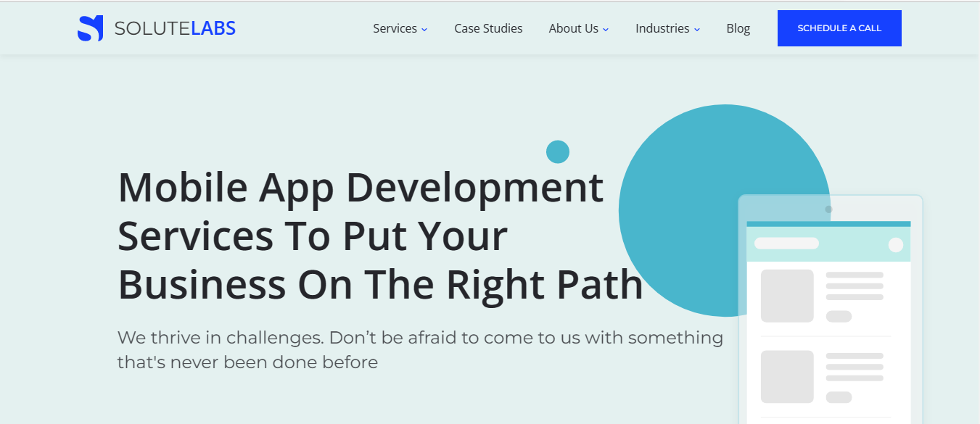
Task: Expand the Services dropdown chevron
Action: point(424,29)
